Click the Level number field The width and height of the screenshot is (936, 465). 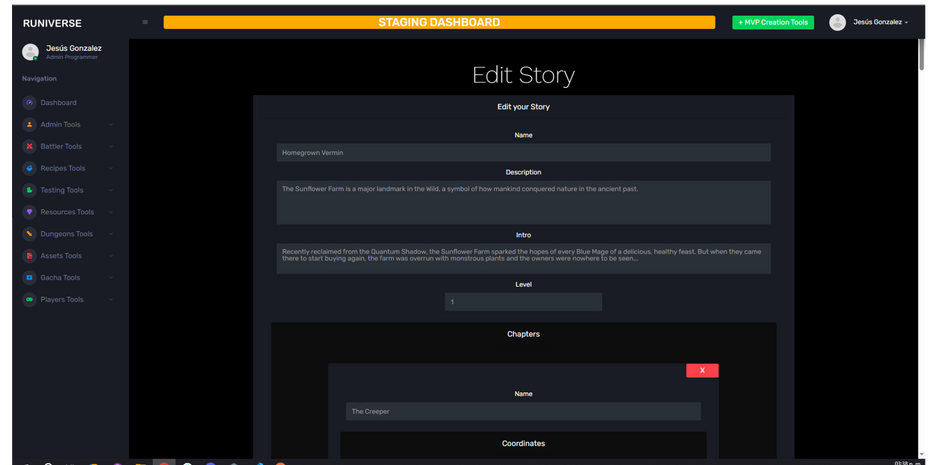click(523, 302)
